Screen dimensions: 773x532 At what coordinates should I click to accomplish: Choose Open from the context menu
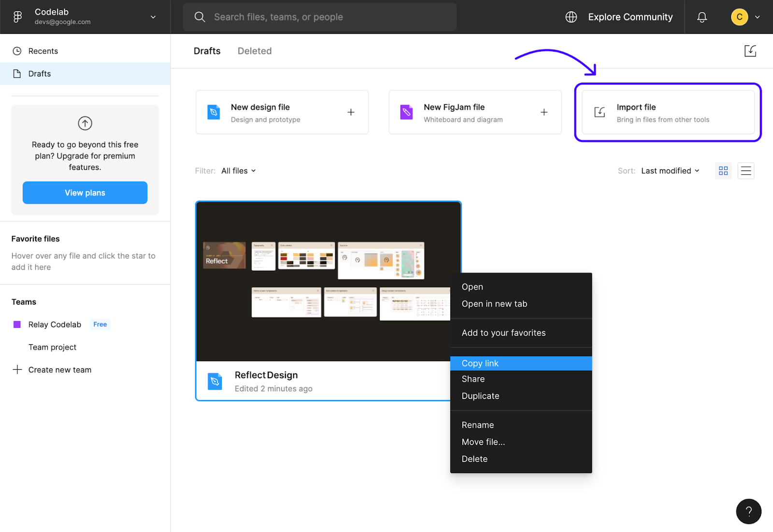[x=521, y=287]
